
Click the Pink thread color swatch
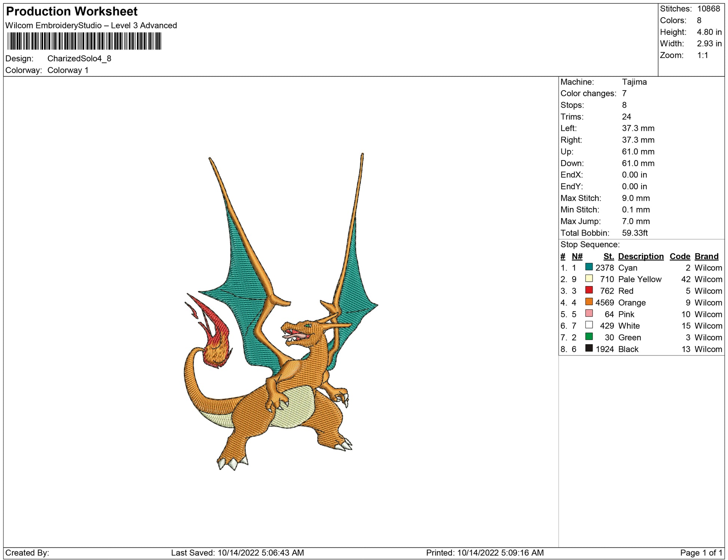coord(589,313)
